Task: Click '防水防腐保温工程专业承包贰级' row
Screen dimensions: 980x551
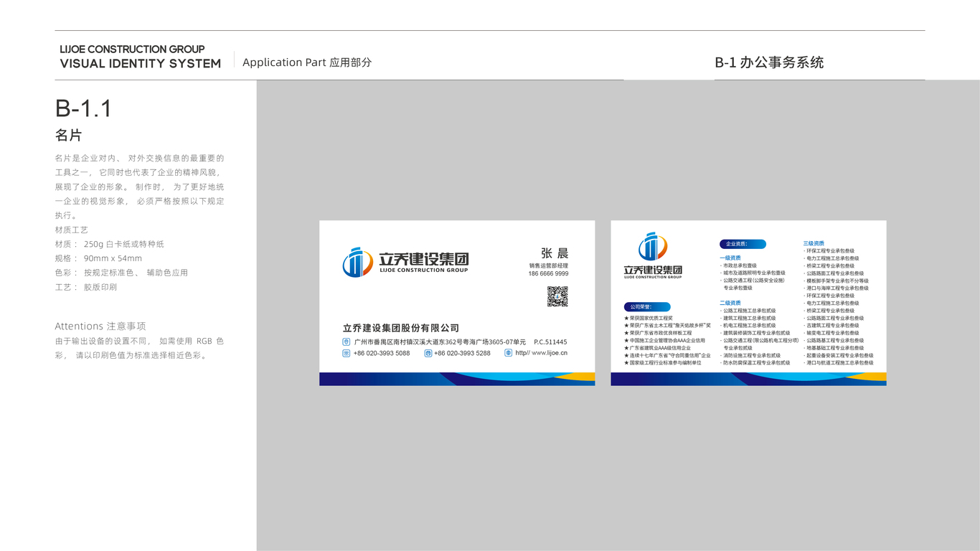Action: [x=755, y=363]
